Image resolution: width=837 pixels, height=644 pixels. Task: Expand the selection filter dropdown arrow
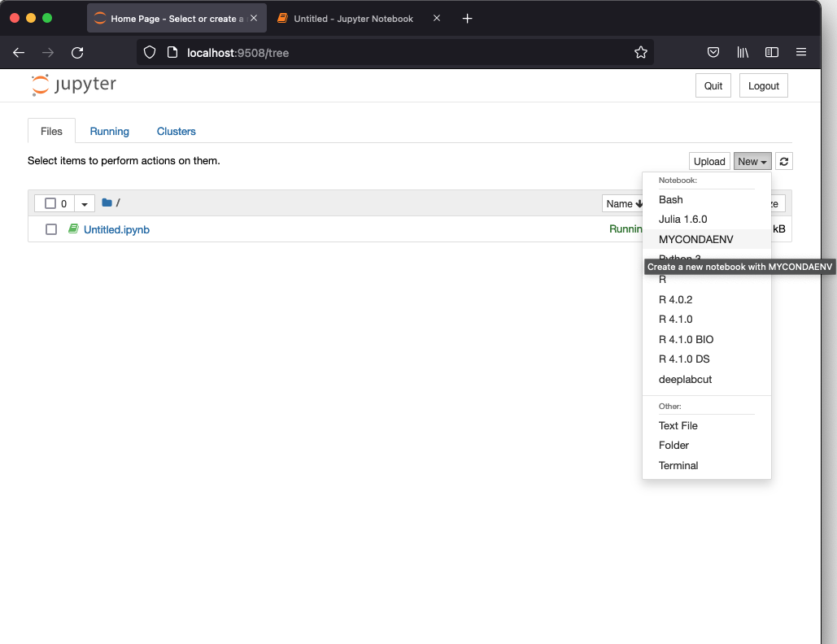coord(85,203)
